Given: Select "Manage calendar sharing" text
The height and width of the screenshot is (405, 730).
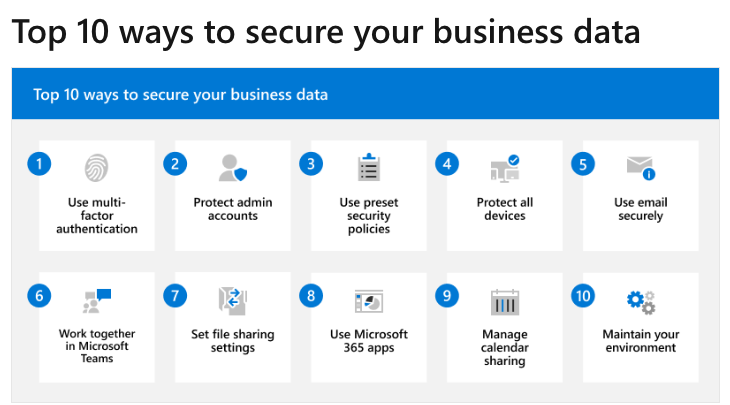Looking at the screenshot, I should pyautogui.click(x=505, y=347).
